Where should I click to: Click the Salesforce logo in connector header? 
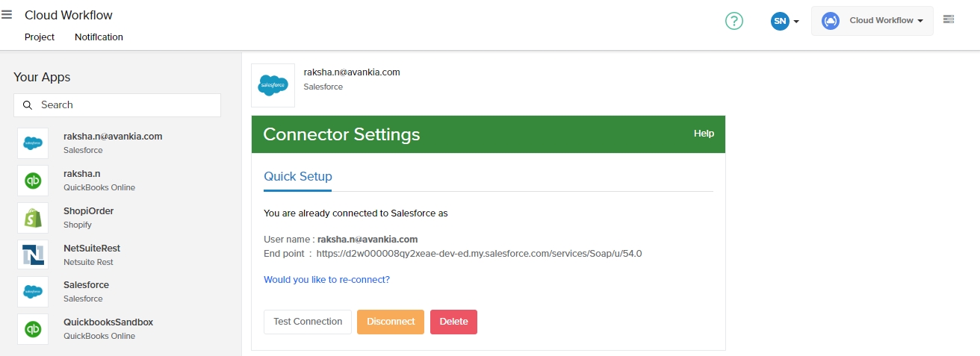(273, 86)
